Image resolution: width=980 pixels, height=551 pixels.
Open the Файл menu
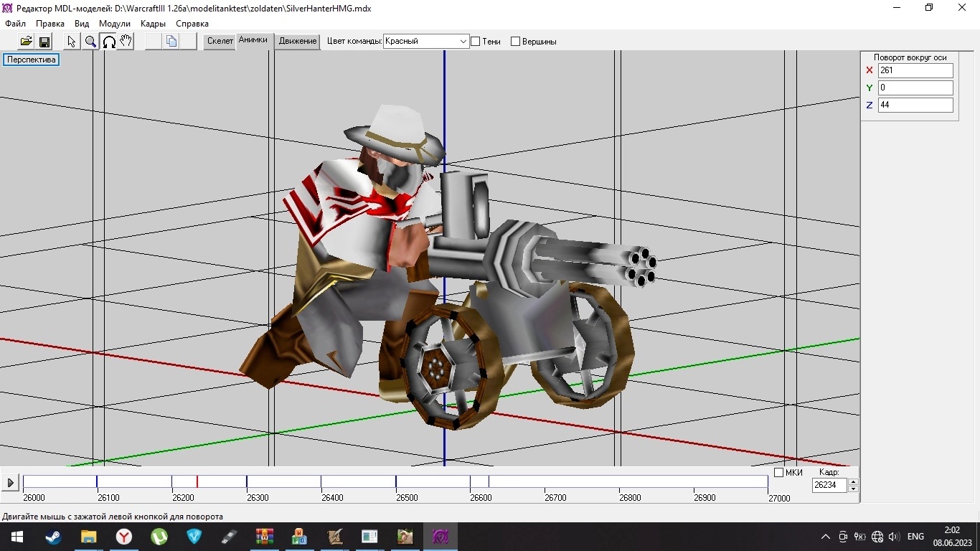tap(15, 24)
